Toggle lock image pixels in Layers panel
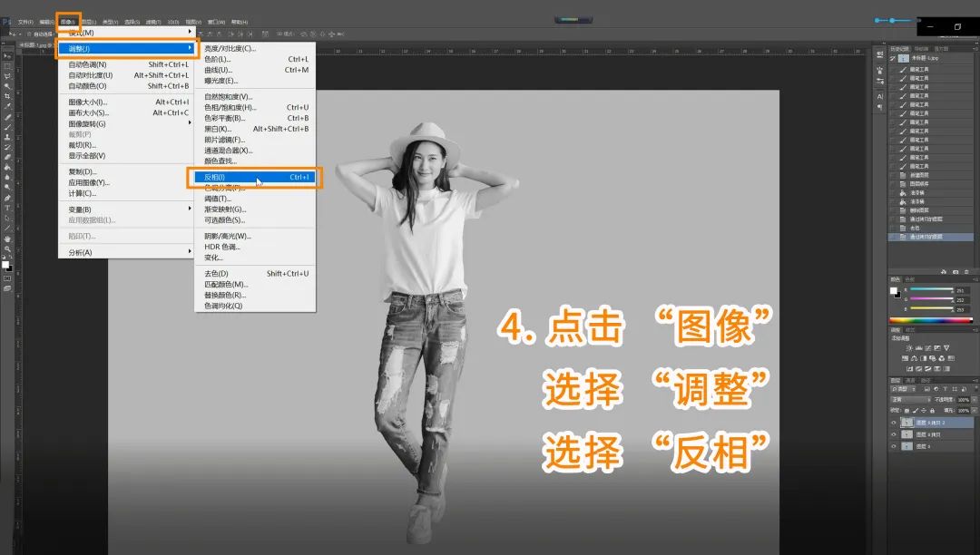This screenshot has height=555, width=980. (x=915, y=411)
